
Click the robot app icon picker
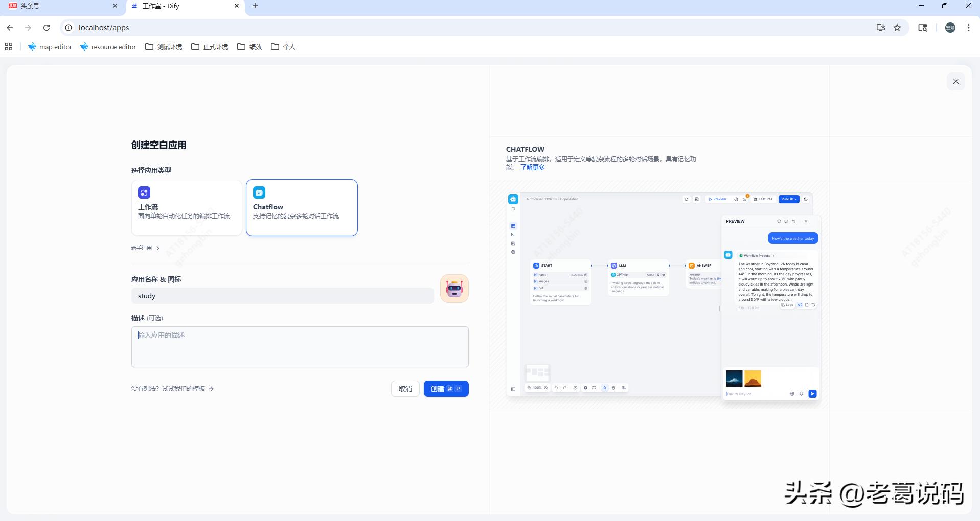pyautogui.click(x=454, y=289)
